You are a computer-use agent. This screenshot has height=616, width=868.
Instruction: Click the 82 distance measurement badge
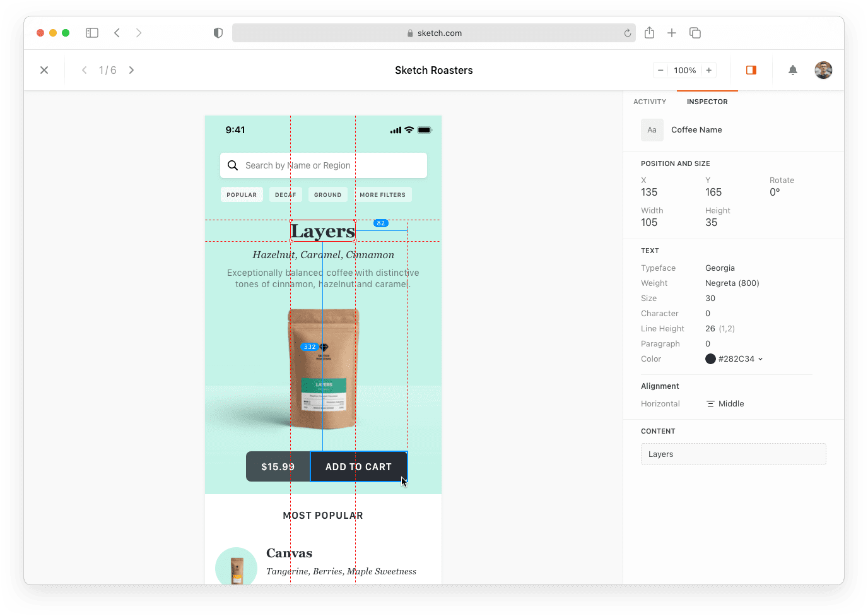381,223
